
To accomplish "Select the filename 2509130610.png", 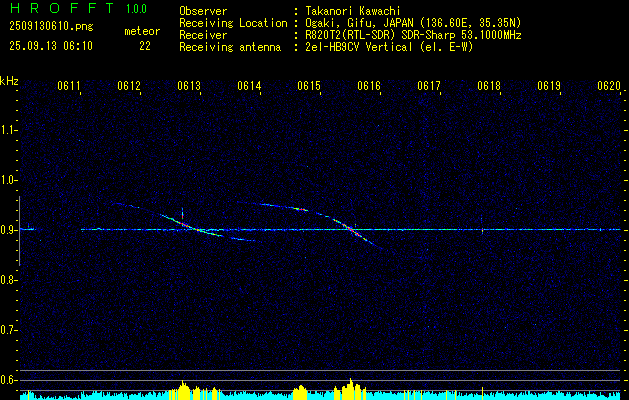I will point(51,27).
